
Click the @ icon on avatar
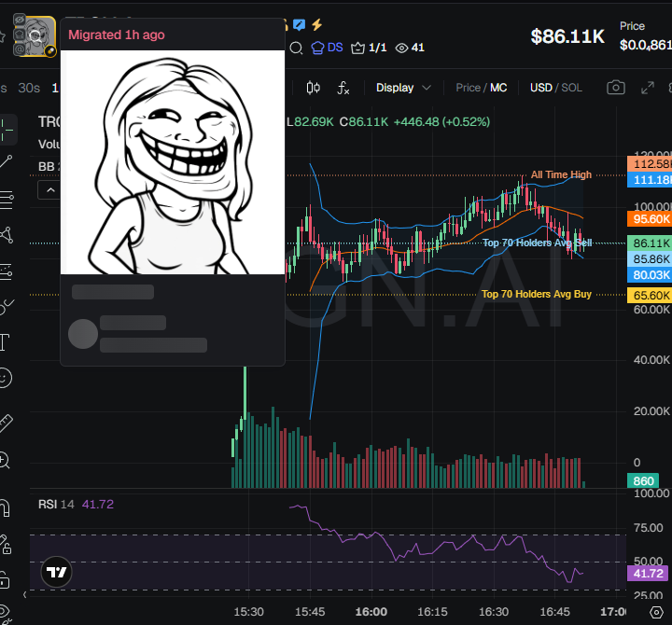tap(20, 49)
